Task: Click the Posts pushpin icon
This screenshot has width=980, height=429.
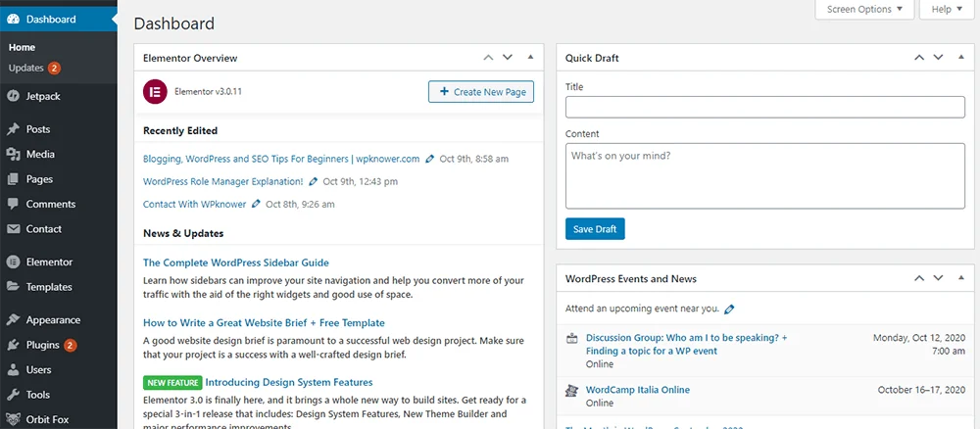Action: click(x=13, y=129)
